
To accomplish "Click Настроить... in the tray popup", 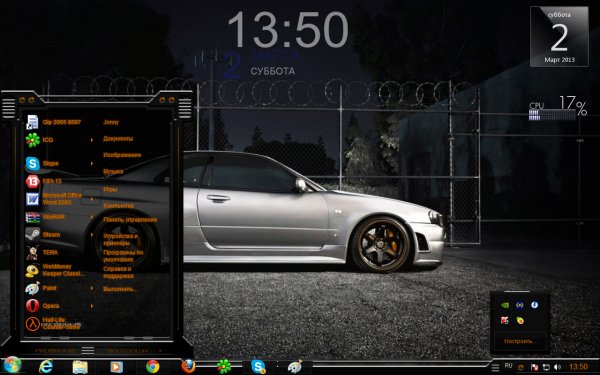I will click(x=519, y=341).
